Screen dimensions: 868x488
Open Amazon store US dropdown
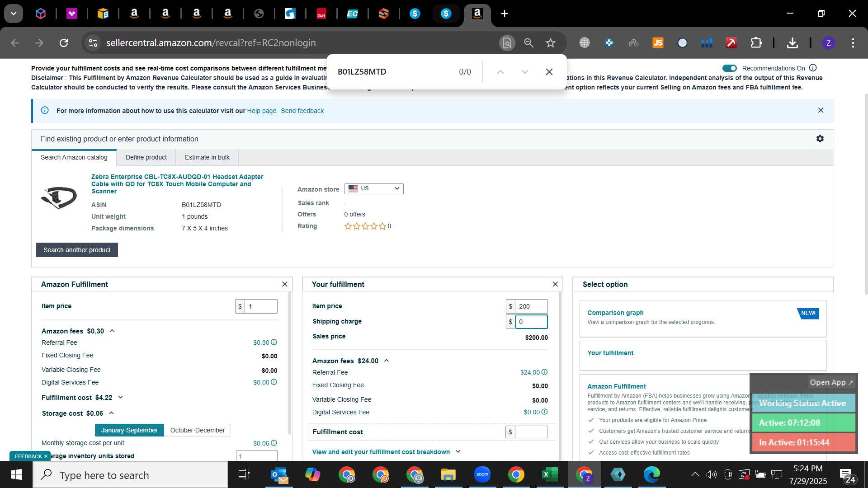[x=374, y=188]
